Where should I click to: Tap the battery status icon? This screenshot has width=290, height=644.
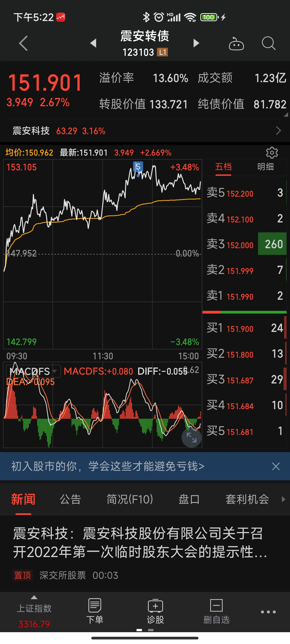(210, 17)
